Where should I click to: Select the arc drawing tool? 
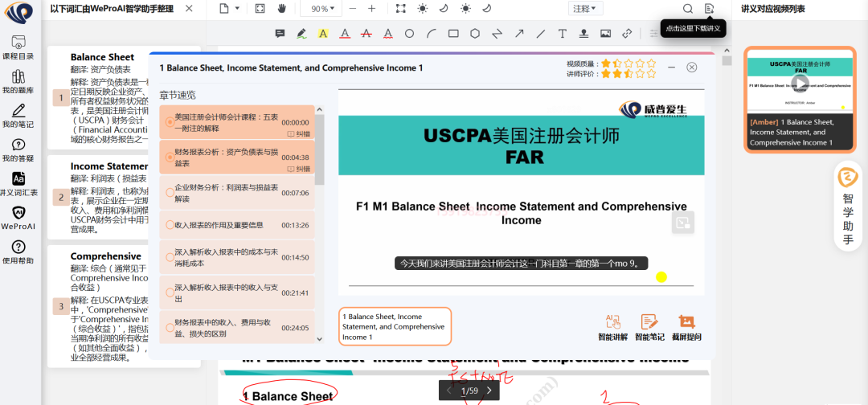432,34
